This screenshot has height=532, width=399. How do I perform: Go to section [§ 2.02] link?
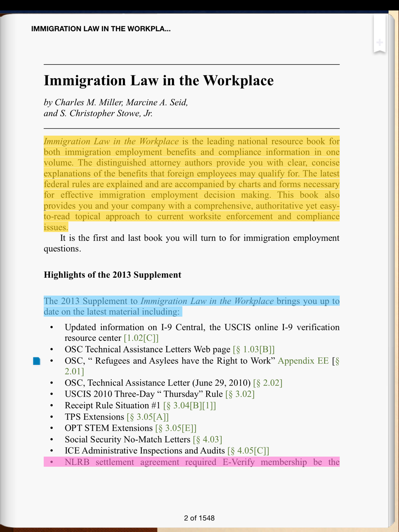coord(268,383)
